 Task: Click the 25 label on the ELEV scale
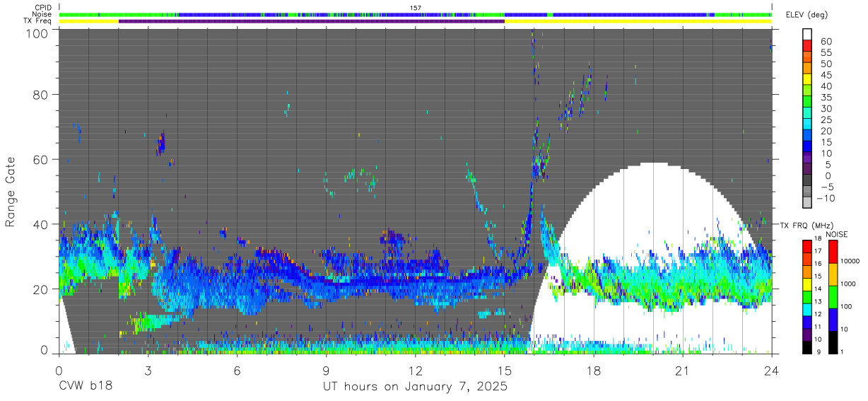coord(825,120)
